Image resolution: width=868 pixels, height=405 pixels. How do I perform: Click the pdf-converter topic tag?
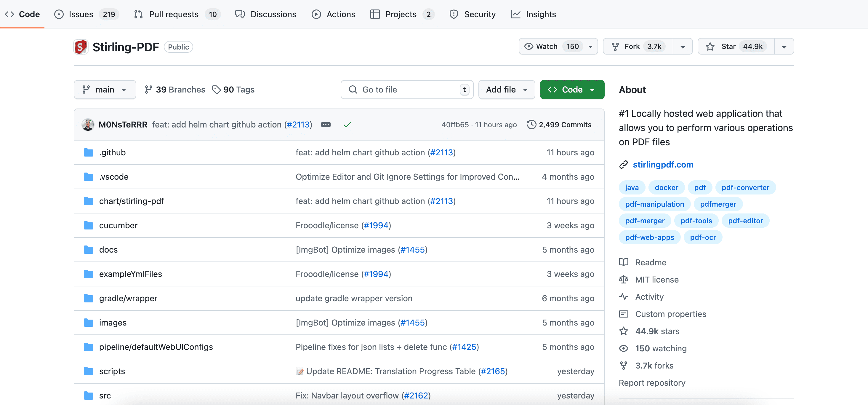[745, 187]
